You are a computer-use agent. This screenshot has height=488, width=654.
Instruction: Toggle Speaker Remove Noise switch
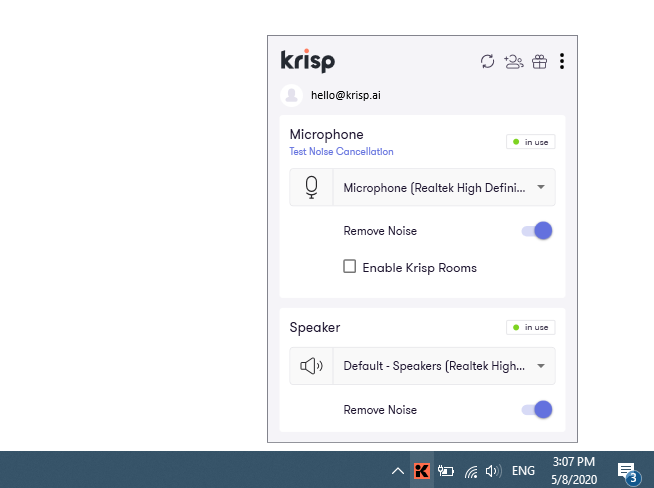pos(537,410)
